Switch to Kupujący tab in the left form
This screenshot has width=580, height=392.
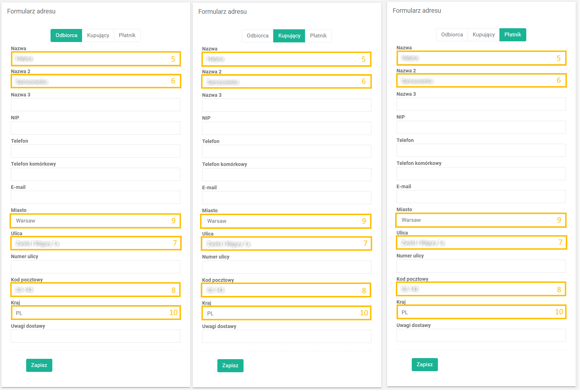point(98,35)
